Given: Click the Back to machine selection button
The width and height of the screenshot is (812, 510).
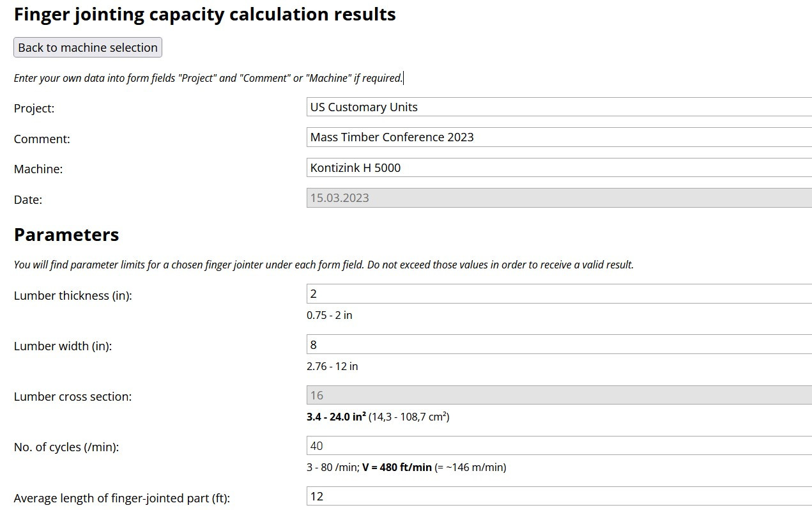Looking at the screenshot, I should click(x=88, y=47).
